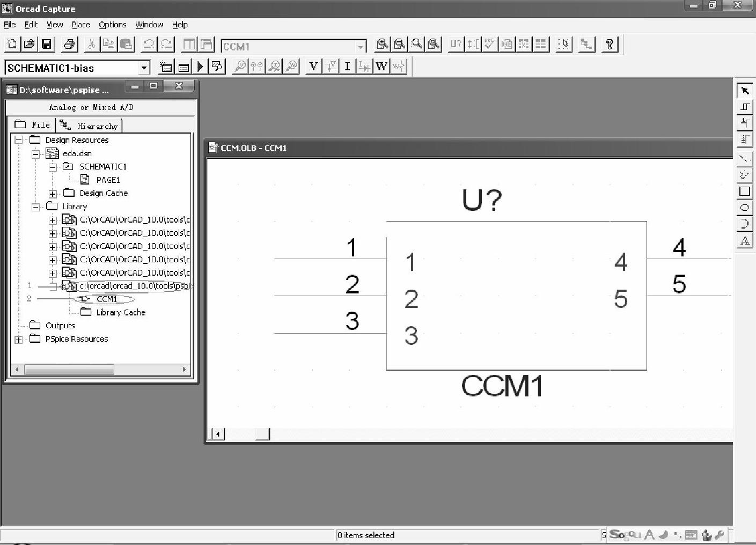756x545 pixels.
Task: Select the Place Line tool in palette
Action: pyautogui.click(x=745, y=159)
